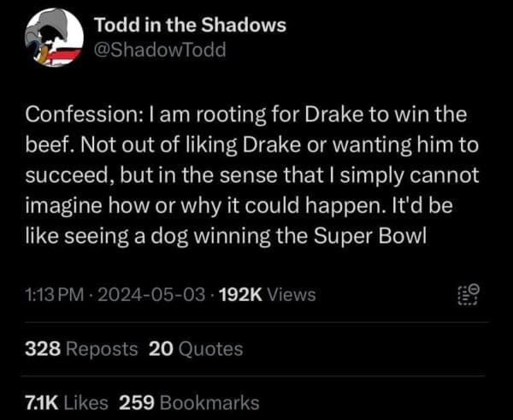Click the icon right of the Views row
The width and height of the screenshot is (513, 420).
coord(469,294)
